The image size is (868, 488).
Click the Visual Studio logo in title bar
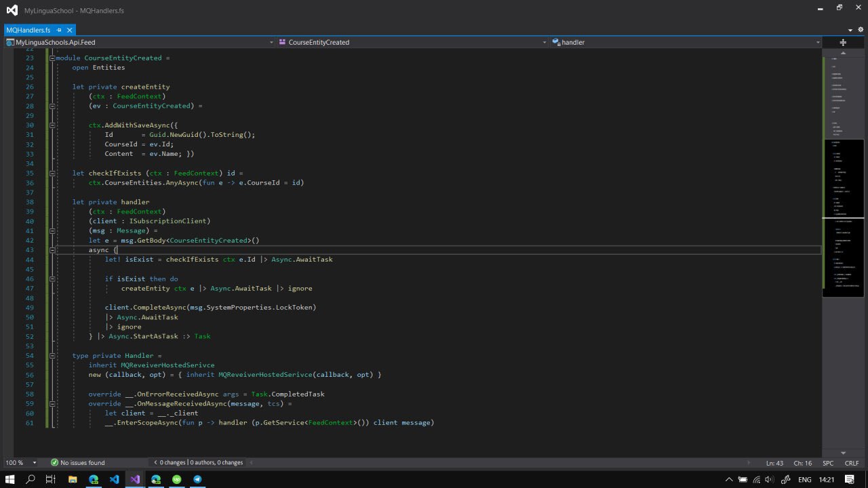[12, 9]
